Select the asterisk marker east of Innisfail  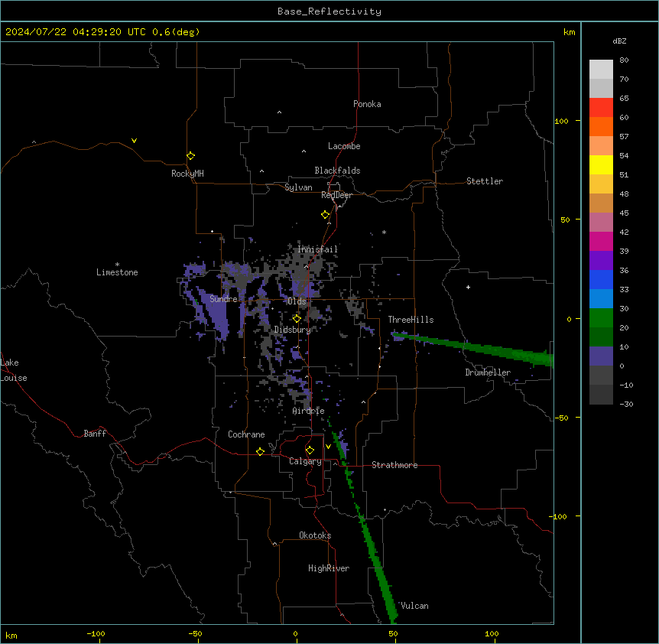(x=384, y=232)
